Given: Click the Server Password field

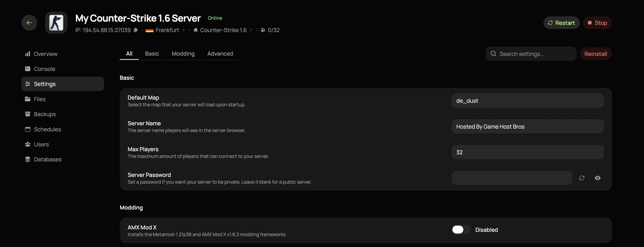Looking at the screenshot, I should pyautogui.click(x=512, y=178).
